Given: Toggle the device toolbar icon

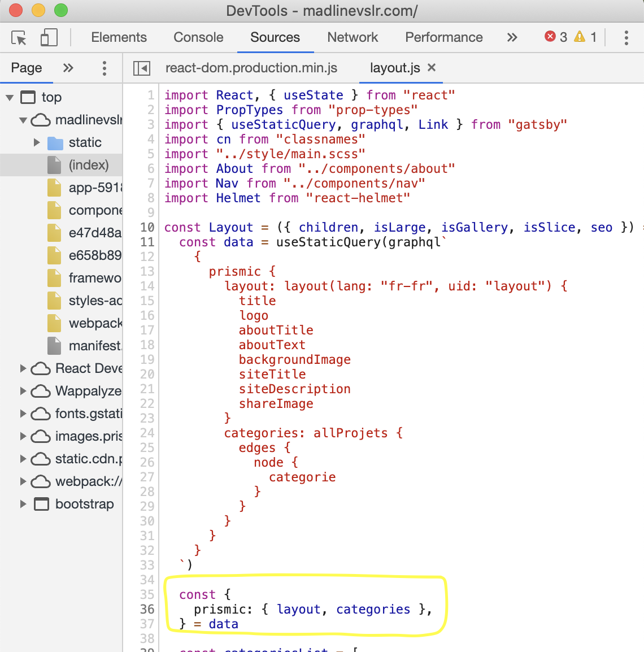Looking at the screenshot, I should click(x=49, y=37).
